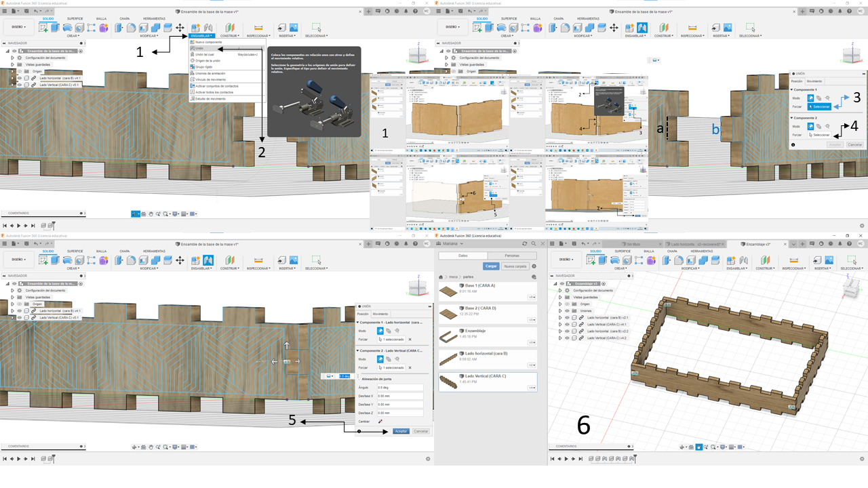Click the Desfase X input field
Viewport: 868px width, 488px height.
click(400, 396)
